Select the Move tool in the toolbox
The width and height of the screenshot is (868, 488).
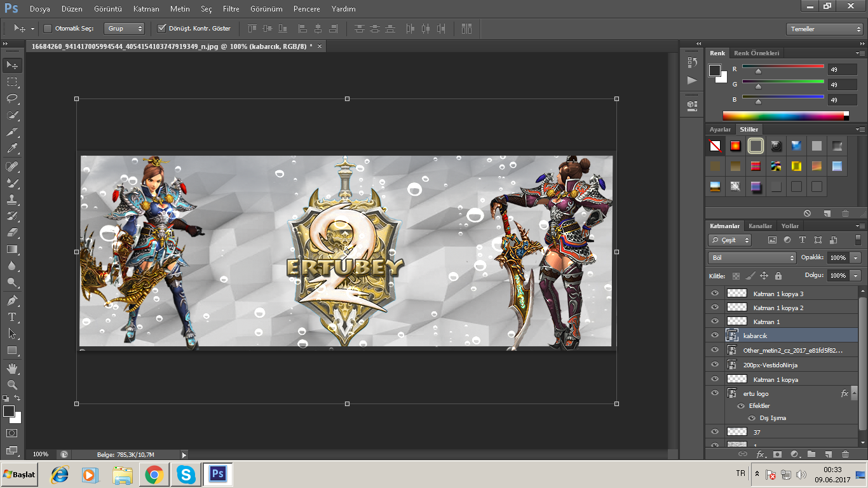tap(12, 65)
